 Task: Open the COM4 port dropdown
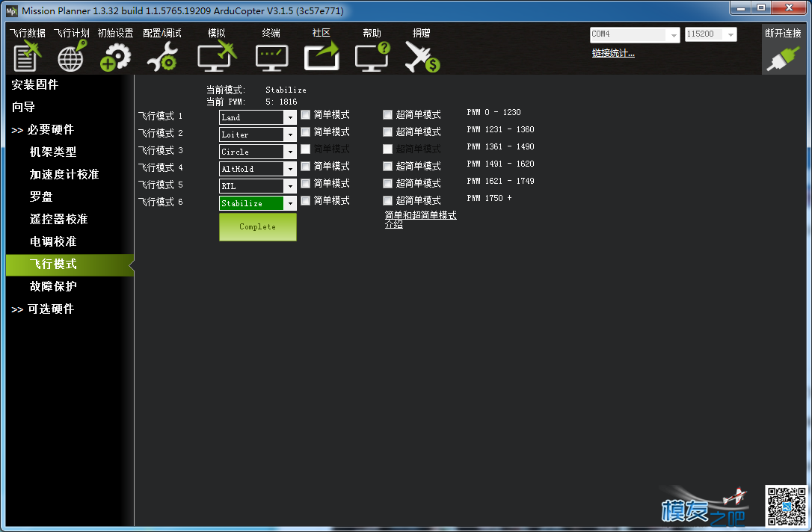coord(673,34)
